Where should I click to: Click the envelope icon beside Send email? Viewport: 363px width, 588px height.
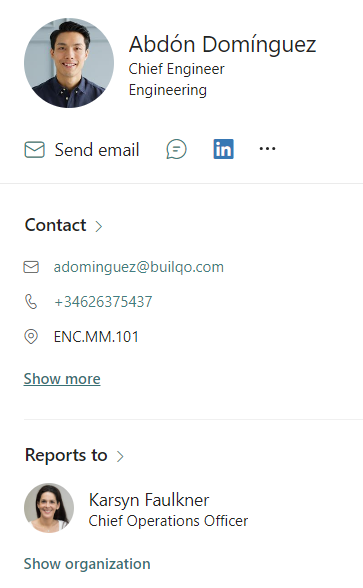pos(34,150)
